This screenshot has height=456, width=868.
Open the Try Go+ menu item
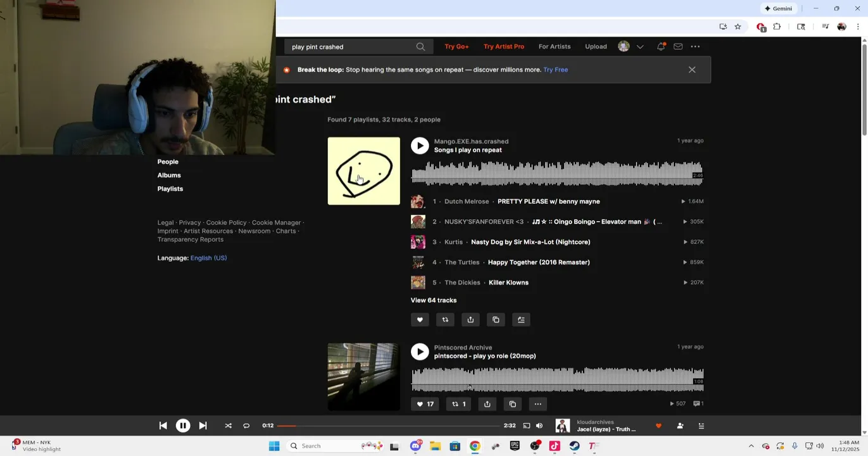coord(456,46)
